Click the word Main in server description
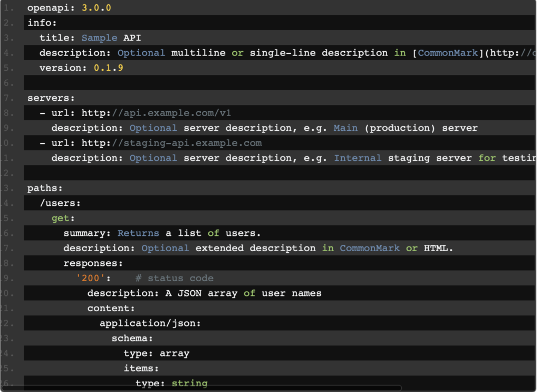 pos(345,128)
